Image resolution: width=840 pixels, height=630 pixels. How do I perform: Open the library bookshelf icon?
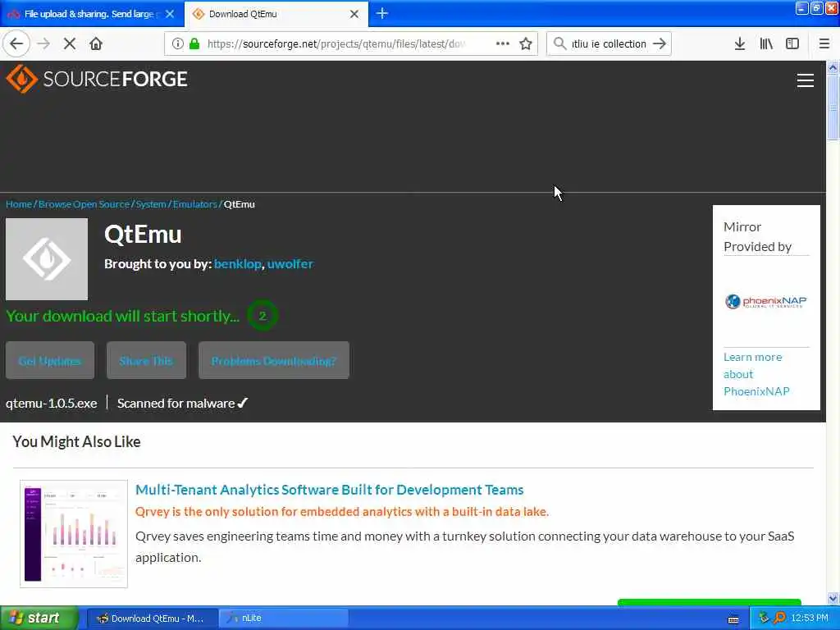click(x=766, y=43)
